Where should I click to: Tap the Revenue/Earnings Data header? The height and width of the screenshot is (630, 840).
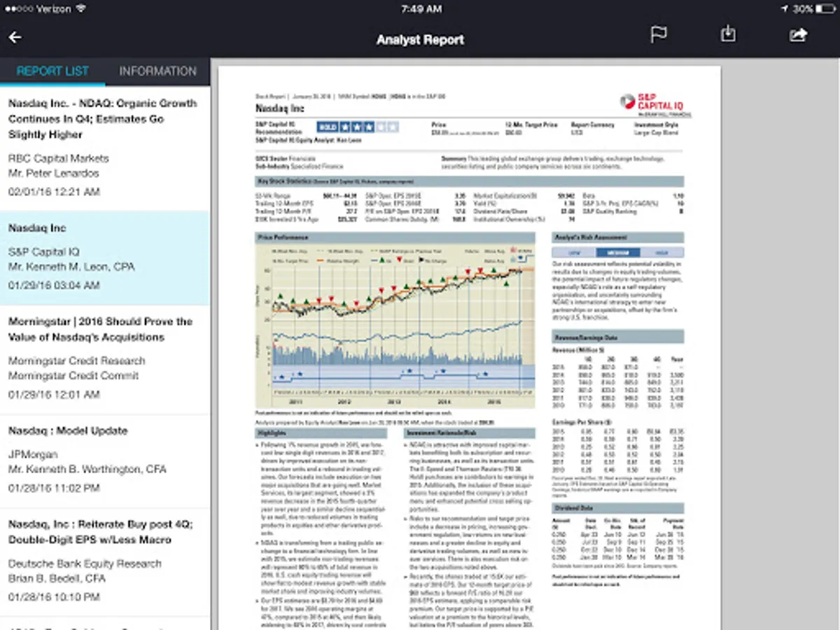click(x=618, y=337)
